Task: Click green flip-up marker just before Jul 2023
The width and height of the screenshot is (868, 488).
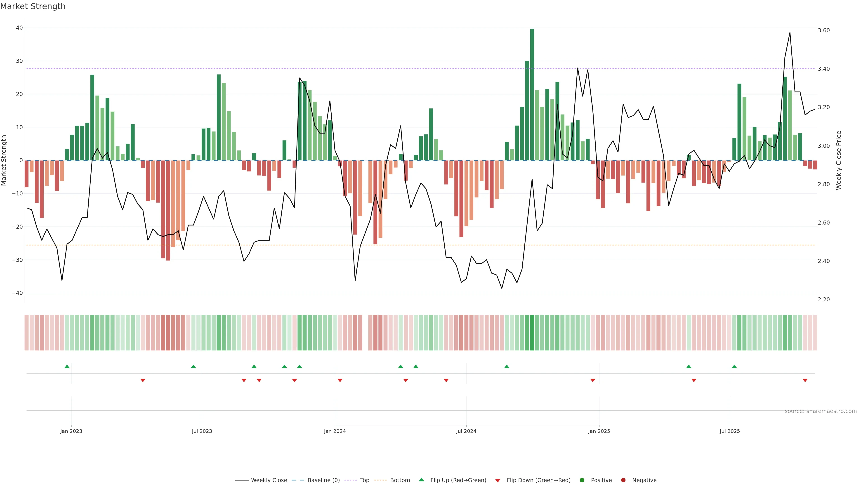Action: tap(193, 366)
